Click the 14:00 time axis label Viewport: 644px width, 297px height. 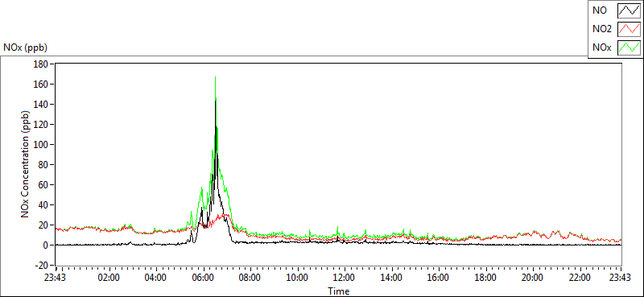391,277
